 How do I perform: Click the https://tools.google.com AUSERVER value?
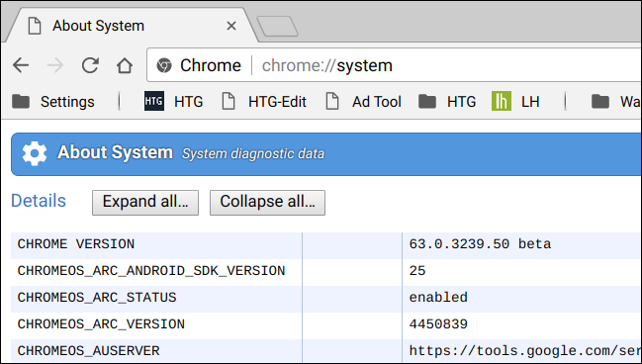(x=525, y=351)
